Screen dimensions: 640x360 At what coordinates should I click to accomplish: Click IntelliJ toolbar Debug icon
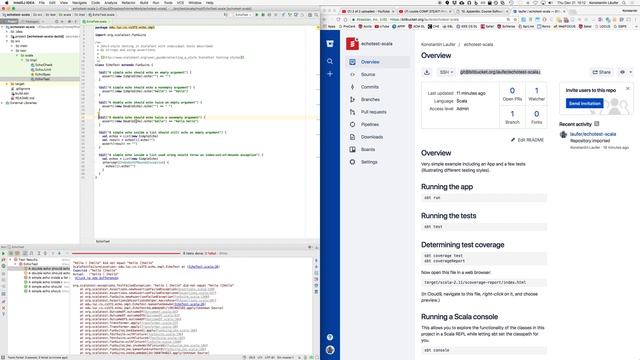pyautogui.click(x=263, y=15)
